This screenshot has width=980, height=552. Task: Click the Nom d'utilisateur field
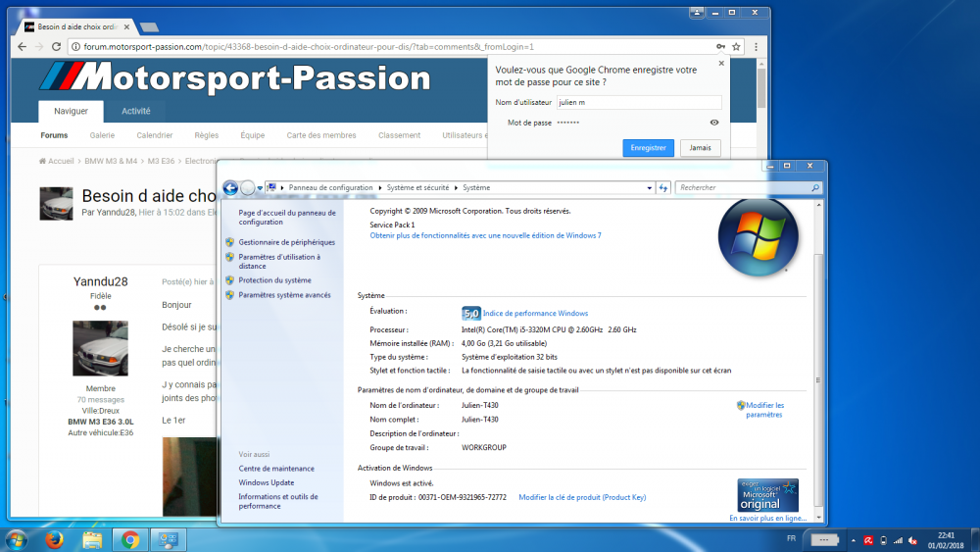pyautogui.click(x=639, y=103)
